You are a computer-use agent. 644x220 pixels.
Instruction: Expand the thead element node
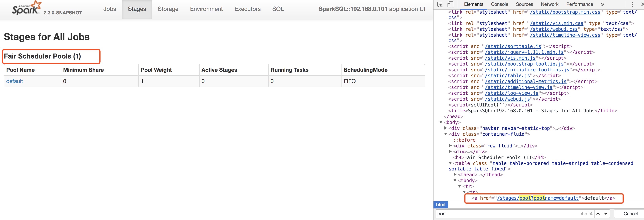455,175
